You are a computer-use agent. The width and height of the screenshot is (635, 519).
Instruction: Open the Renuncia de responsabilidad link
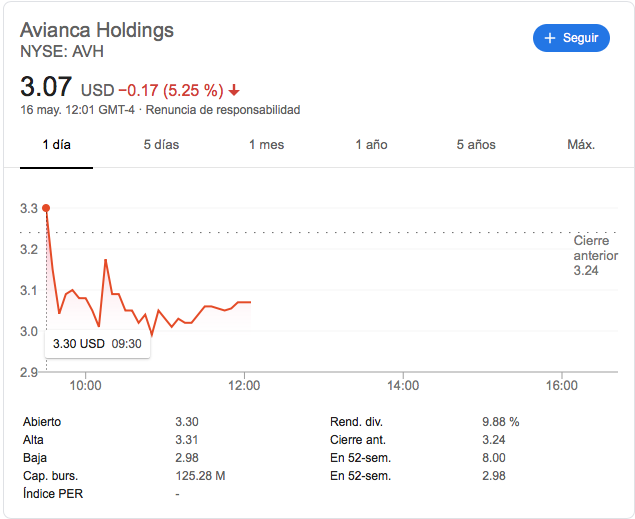point(223,110)
